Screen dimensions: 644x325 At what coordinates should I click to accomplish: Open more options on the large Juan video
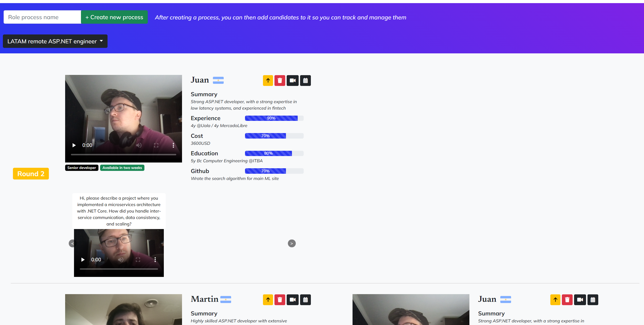point(173,145)
